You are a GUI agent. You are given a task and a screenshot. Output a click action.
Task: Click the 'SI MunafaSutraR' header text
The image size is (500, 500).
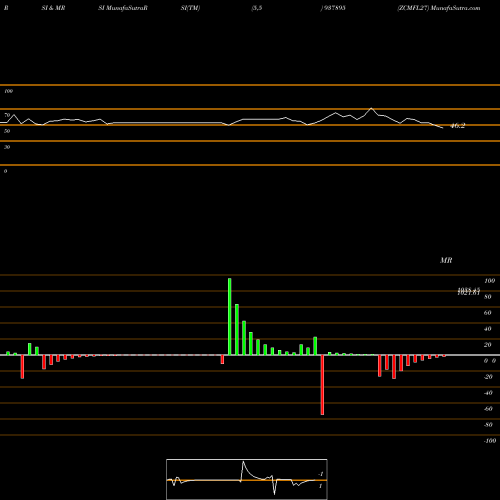pyautogui.click(x=123, y=8)
